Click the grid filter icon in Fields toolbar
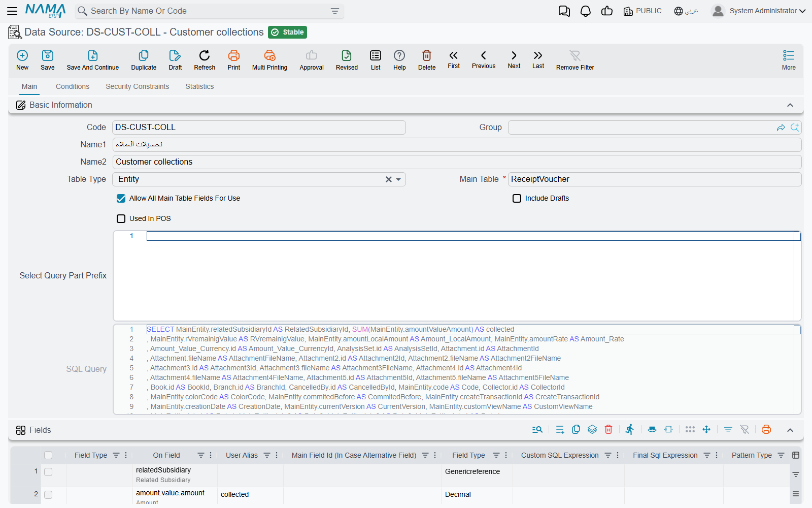The width and height of the screenshot is (812, 508). coord(728,430)
